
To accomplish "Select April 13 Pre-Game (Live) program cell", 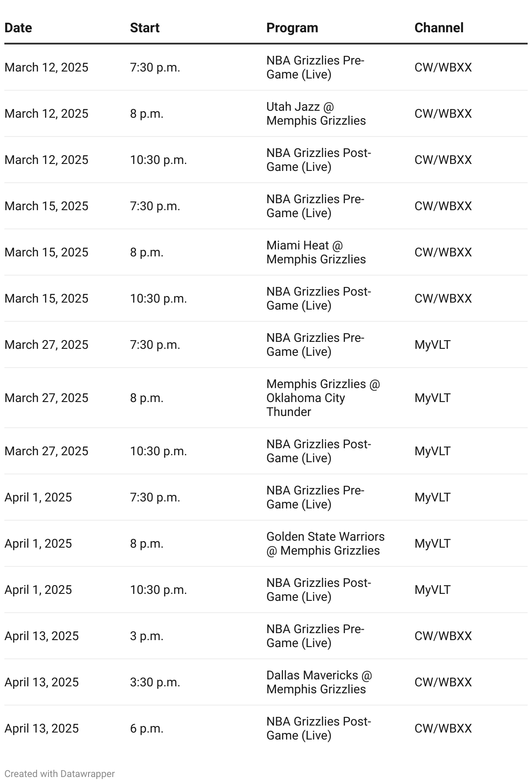I will [315, 636].
